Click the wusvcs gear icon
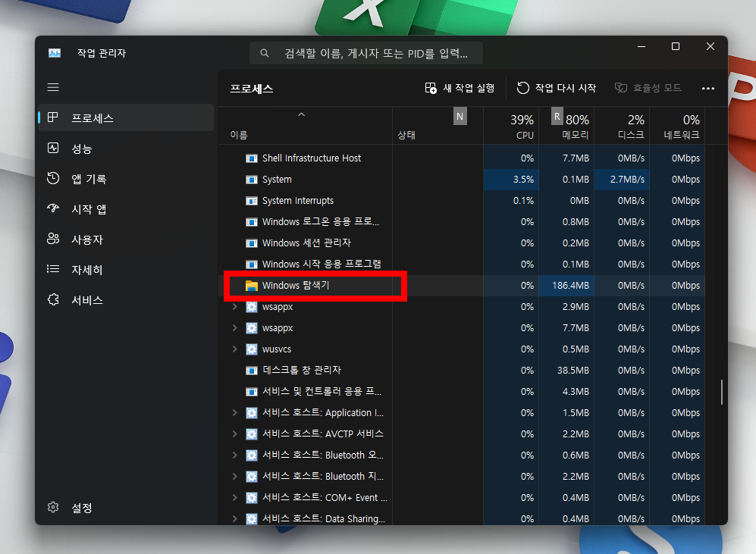The image size is (756, 554). pos(252,349)
